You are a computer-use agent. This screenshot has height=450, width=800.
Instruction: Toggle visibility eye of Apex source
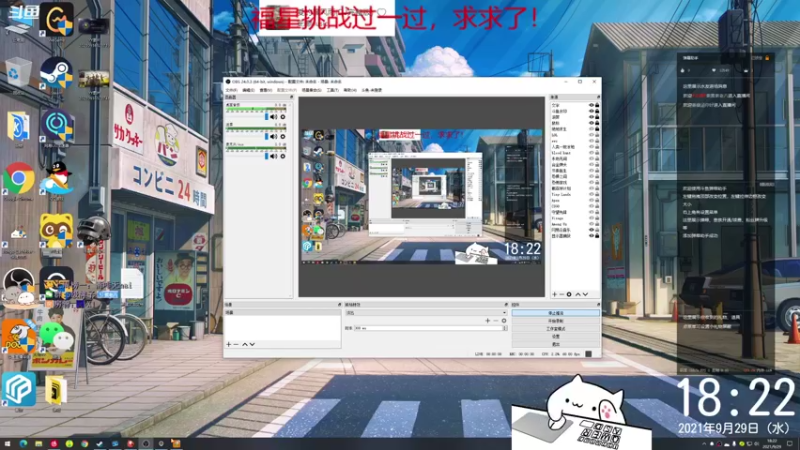tap(591, 200)
